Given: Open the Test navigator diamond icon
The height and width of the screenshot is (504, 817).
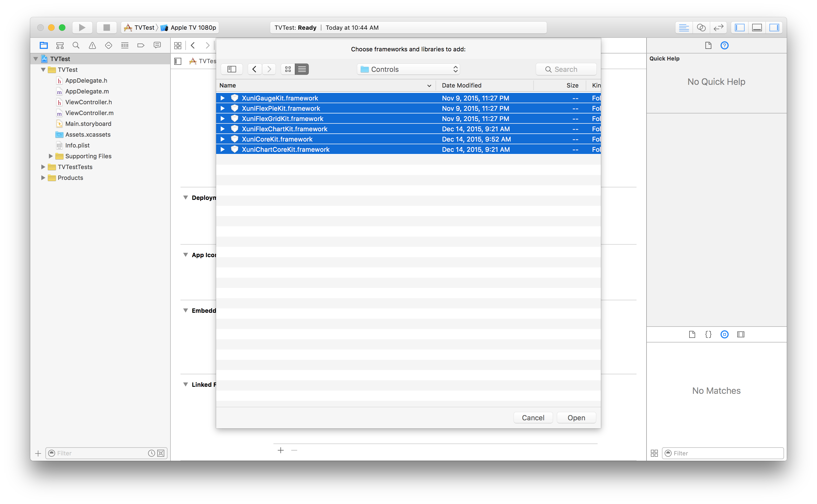Looking at the screenshot, I should pyautogui.click(x=109, y=45).
